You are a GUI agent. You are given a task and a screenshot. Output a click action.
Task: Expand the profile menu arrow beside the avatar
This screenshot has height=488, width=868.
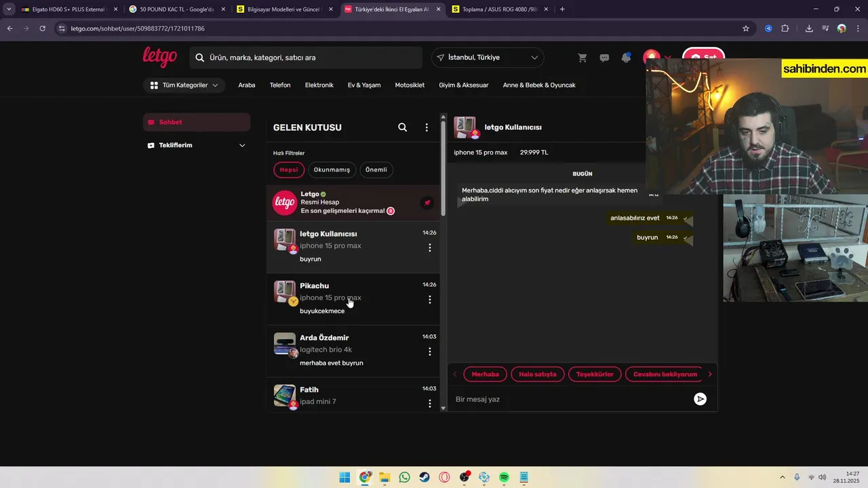668,58
